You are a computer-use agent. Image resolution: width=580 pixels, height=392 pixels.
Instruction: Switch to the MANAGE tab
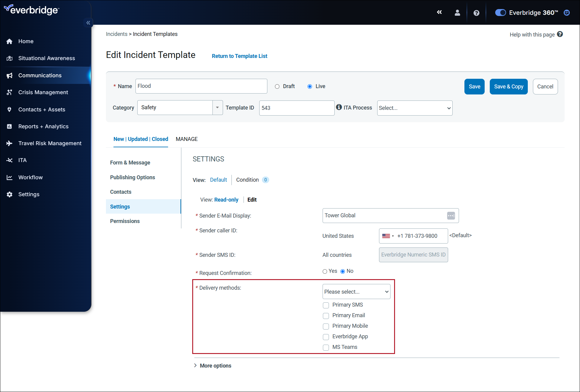click(x=186, y=139)
